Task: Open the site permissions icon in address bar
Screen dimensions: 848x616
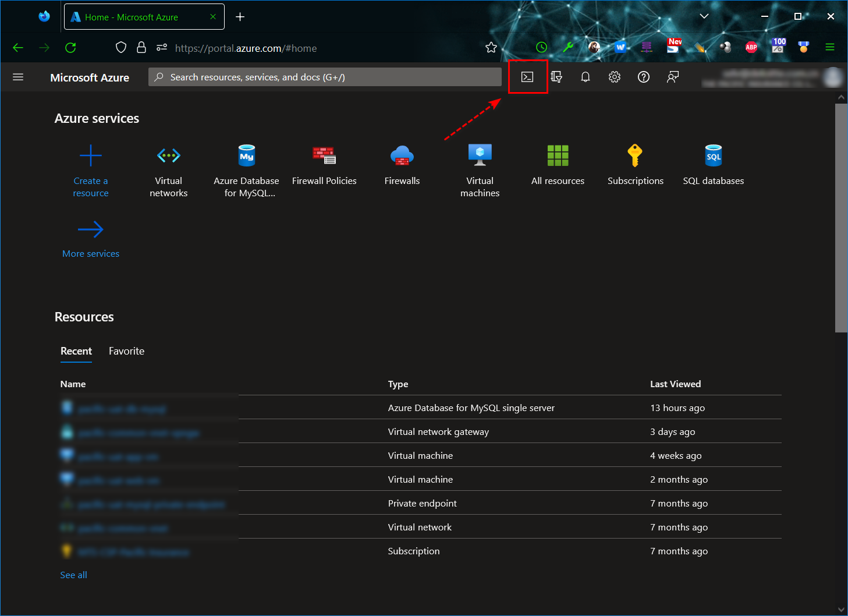Action: pos(162,47)
